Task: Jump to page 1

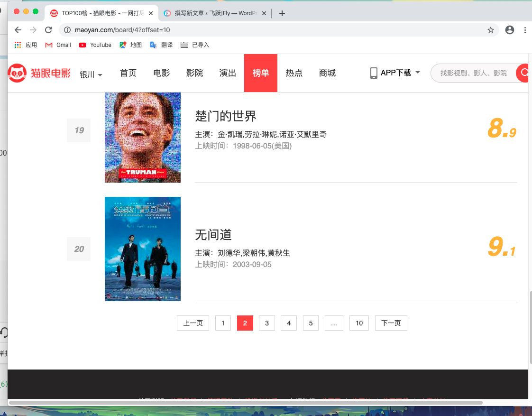Action: (x=223, y=323)
